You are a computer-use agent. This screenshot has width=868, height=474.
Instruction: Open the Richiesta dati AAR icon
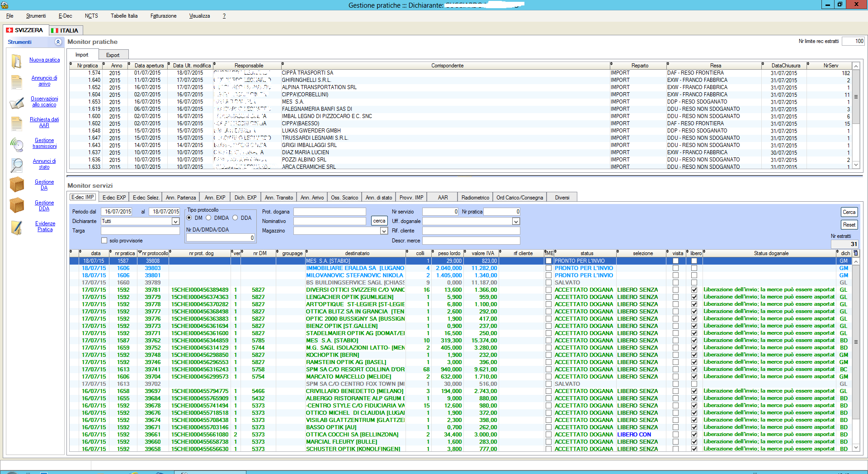click(x=17, y=123)
